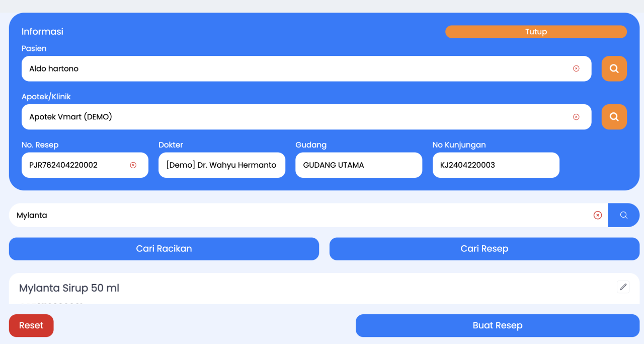Open Cari Resep
The image size is (644, 344).
pyautogui.click(x=484, y=249)
